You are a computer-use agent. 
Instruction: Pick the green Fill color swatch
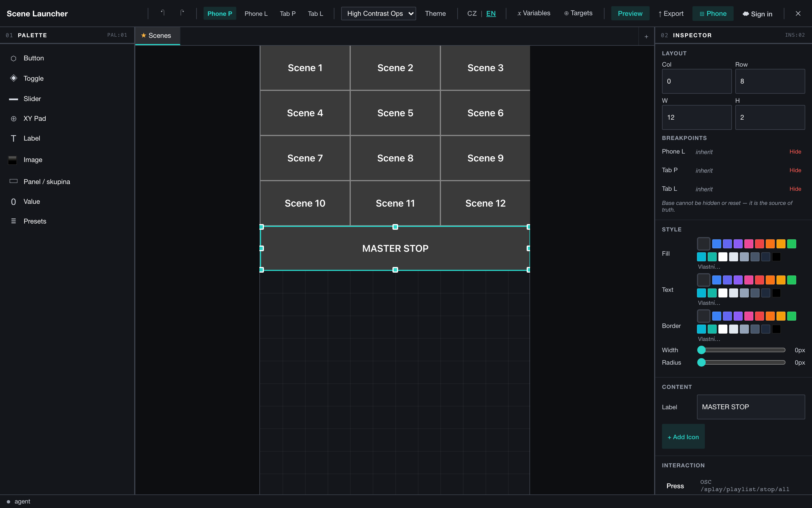click(791, 244)
